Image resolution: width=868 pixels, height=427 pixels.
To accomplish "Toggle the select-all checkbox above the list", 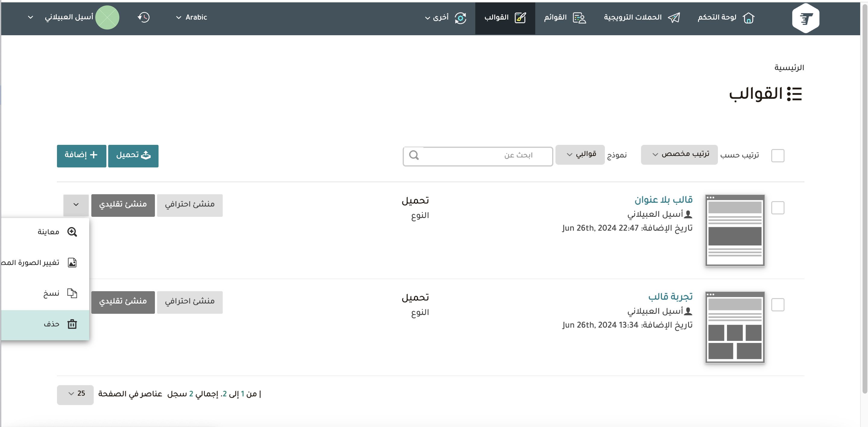I will (778, 156).
